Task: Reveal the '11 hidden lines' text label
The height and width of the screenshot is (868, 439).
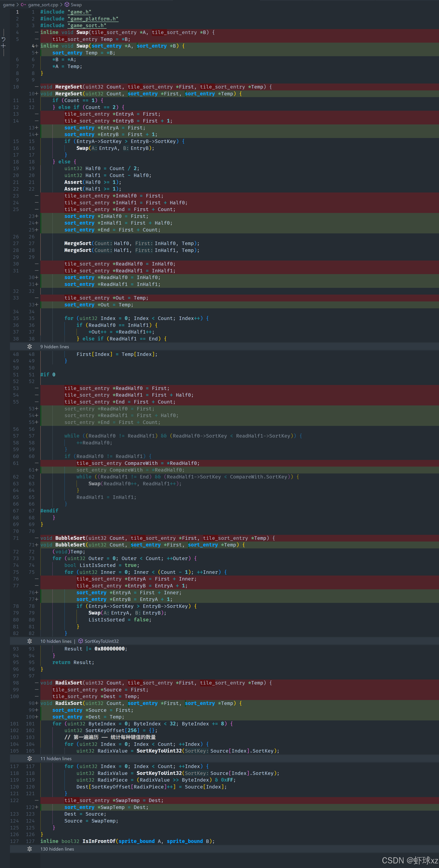Action: (56, 758)
